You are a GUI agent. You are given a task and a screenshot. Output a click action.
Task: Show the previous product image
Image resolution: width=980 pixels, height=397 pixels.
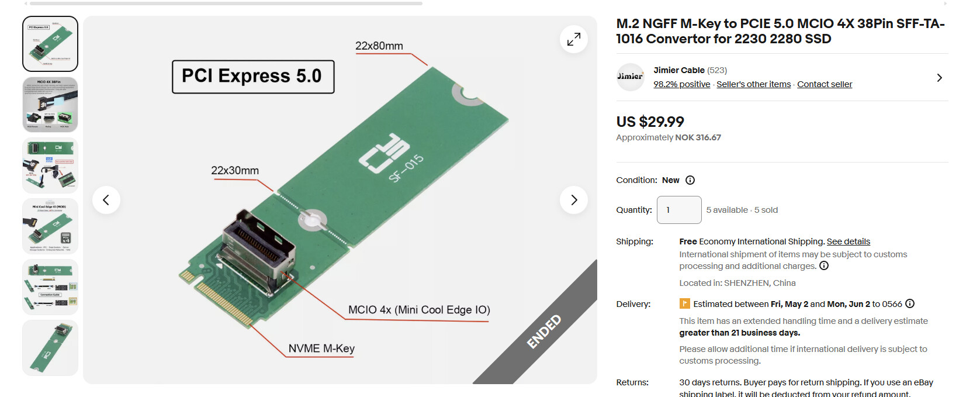(106, 200)
